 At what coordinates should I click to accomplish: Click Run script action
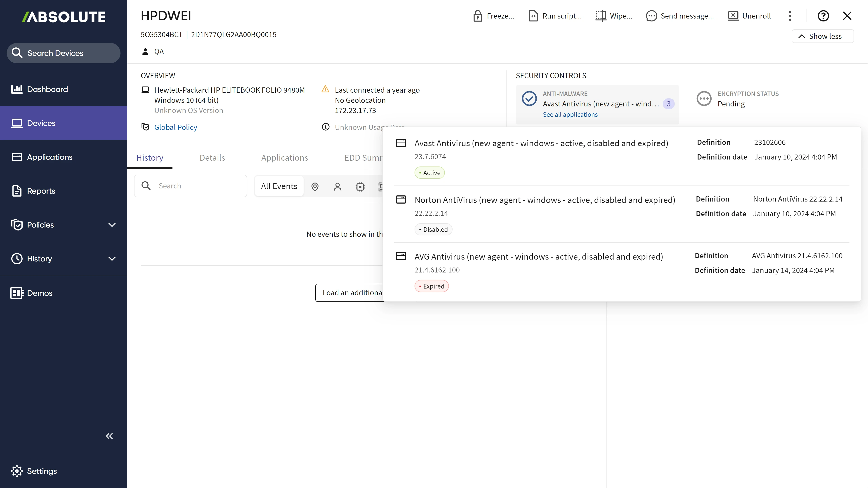555,16
